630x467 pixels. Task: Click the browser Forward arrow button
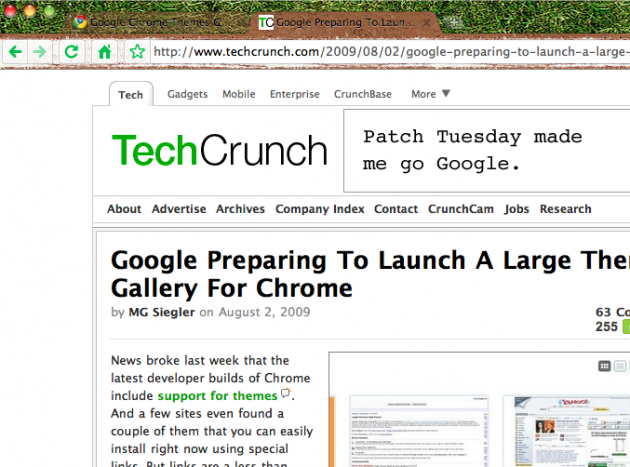click(x=39, y=52)
